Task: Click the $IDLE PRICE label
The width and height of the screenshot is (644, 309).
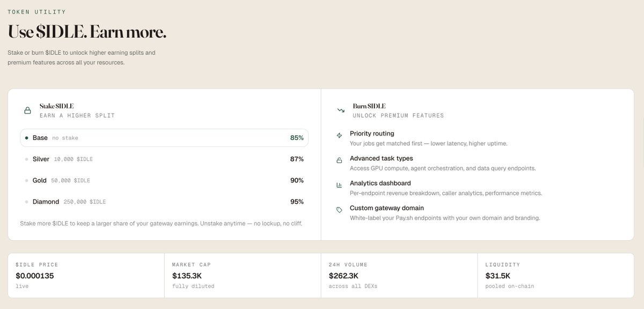Action: tap(37, 265)
